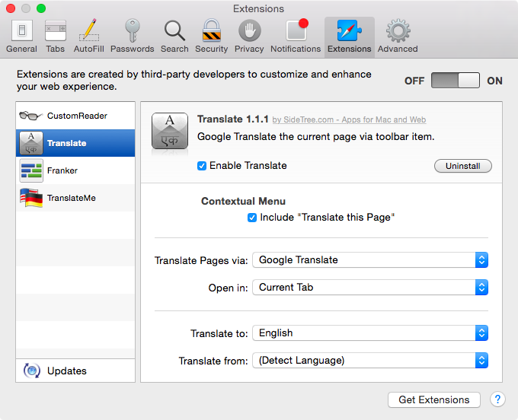Open the Tabs preferences pane

point(55,37)
